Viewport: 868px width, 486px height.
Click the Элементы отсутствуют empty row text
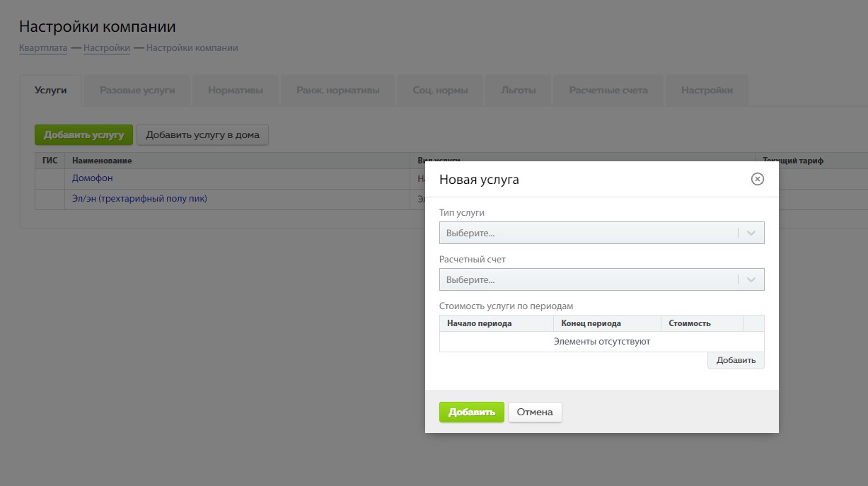pyautogui.click(x=601, y=342)
